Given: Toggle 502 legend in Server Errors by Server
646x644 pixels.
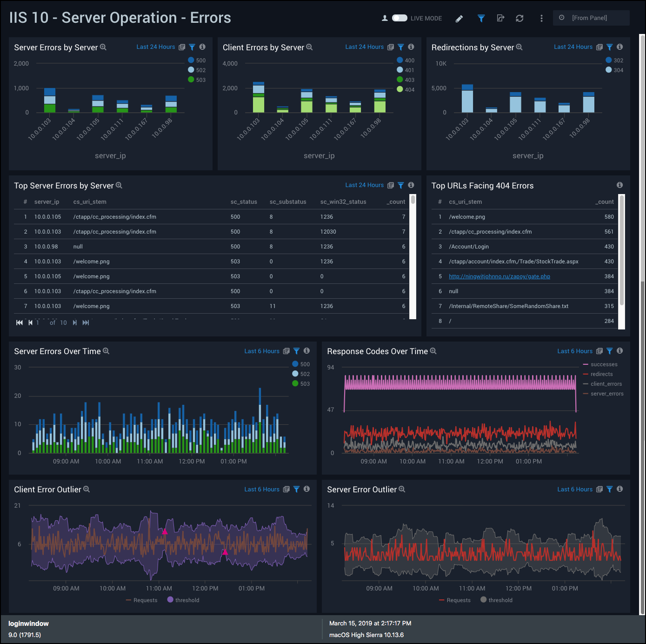Looking at the screenshot, I should pos(197,70).
